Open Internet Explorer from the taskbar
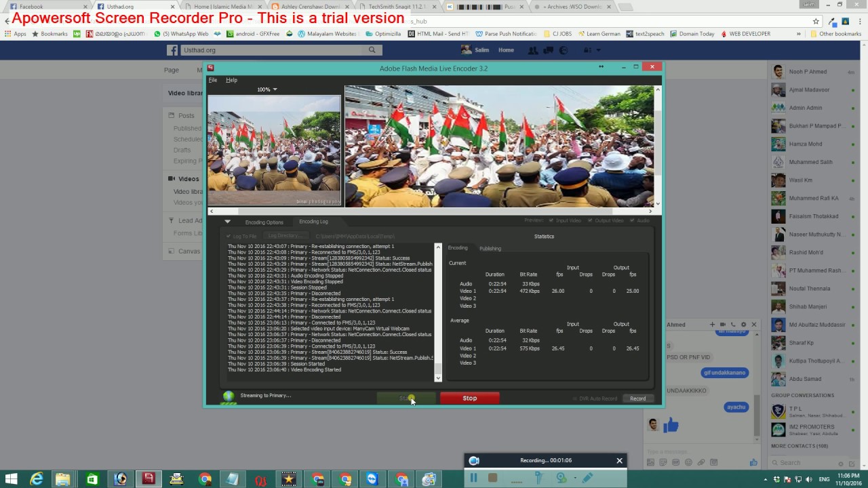 (x=36, y=479)
